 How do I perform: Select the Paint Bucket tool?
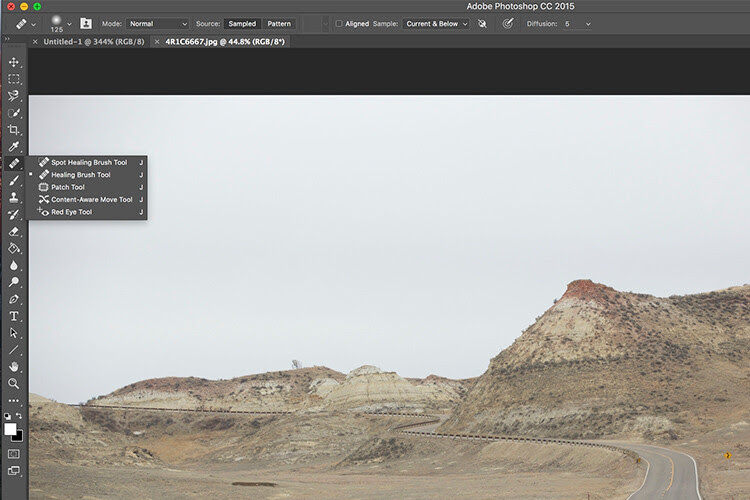click(13, 248)
